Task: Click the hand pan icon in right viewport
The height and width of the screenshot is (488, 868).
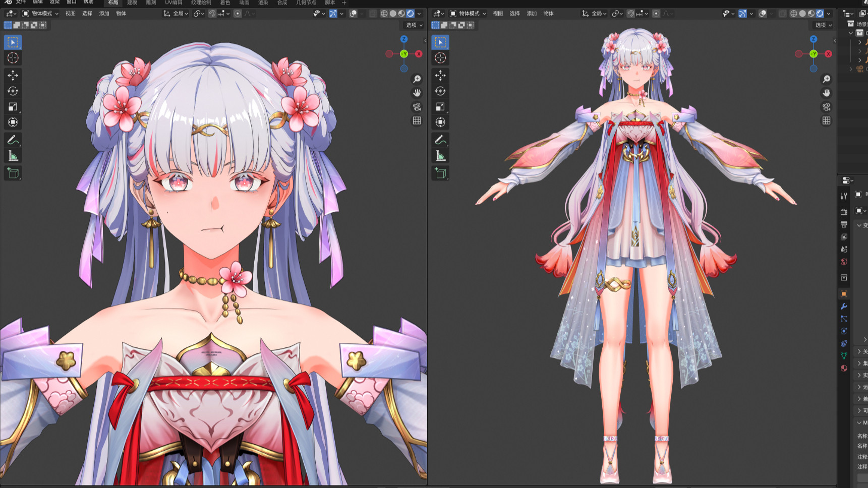Action: tap(826, 93)
